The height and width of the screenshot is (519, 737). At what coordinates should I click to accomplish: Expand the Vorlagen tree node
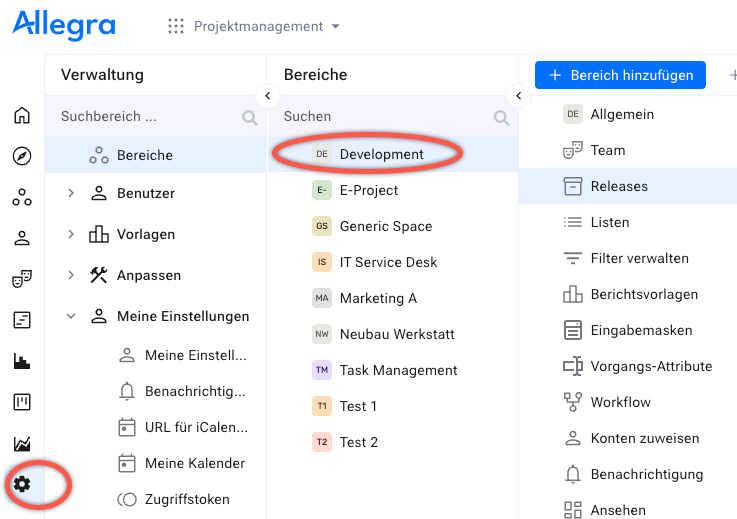coord(71,234)
